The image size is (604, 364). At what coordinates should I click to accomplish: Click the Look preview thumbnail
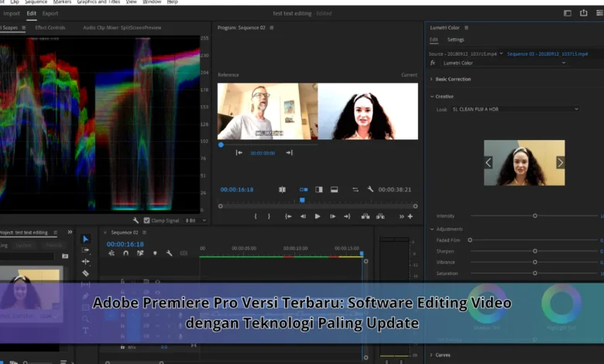tap(524, 163)
